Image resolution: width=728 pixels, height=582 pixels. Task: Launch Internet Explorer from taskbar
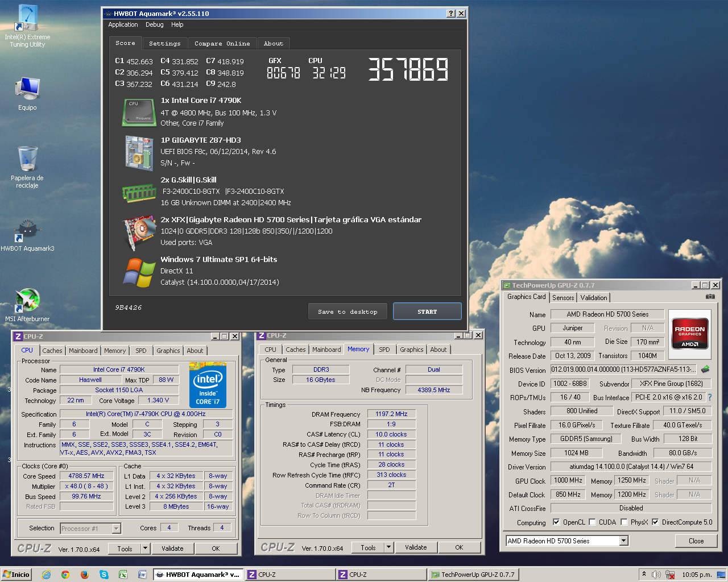pos(47,575)
